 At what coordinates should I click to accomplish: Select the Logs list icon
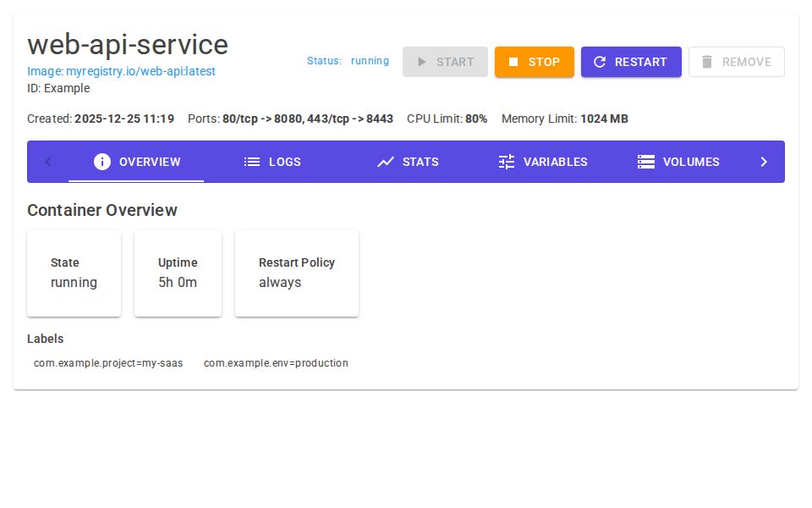coord(252,162)
